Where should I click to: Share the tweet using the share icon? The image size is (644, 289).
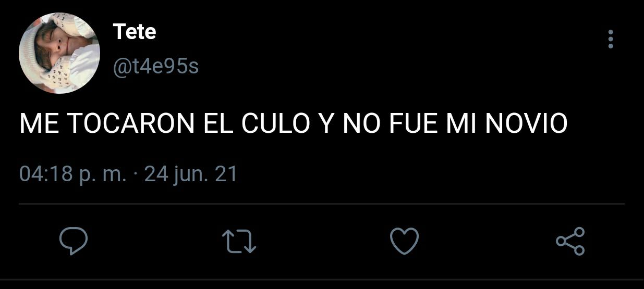point(570,242)
